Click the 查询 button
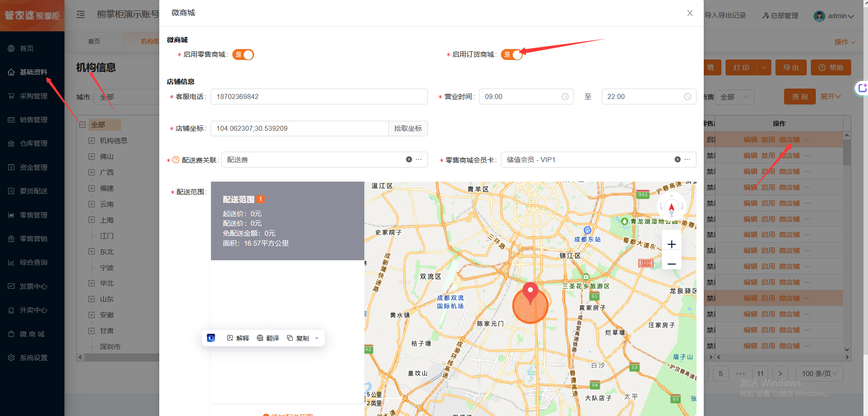The width and height of the screenshot is (868, 416). pos(800,96)
